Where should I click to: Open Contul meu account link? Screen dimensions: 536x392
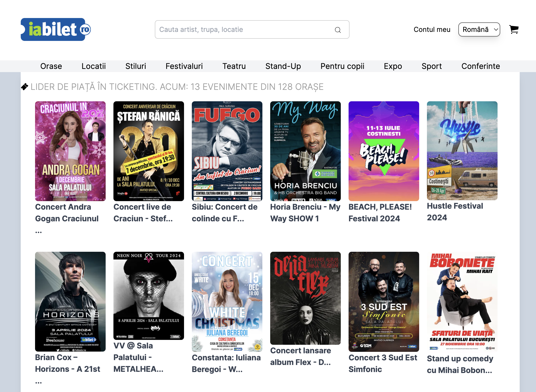(432, 29)
